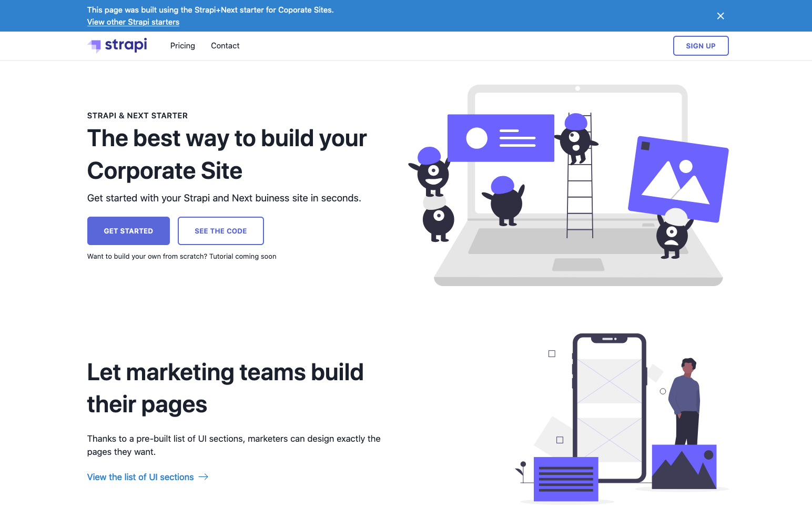The height and width of the screenshot is (518, 812).
Task: Select the heading 'The best way to build your Corporate Site'
Action: (x=227, y=155)
